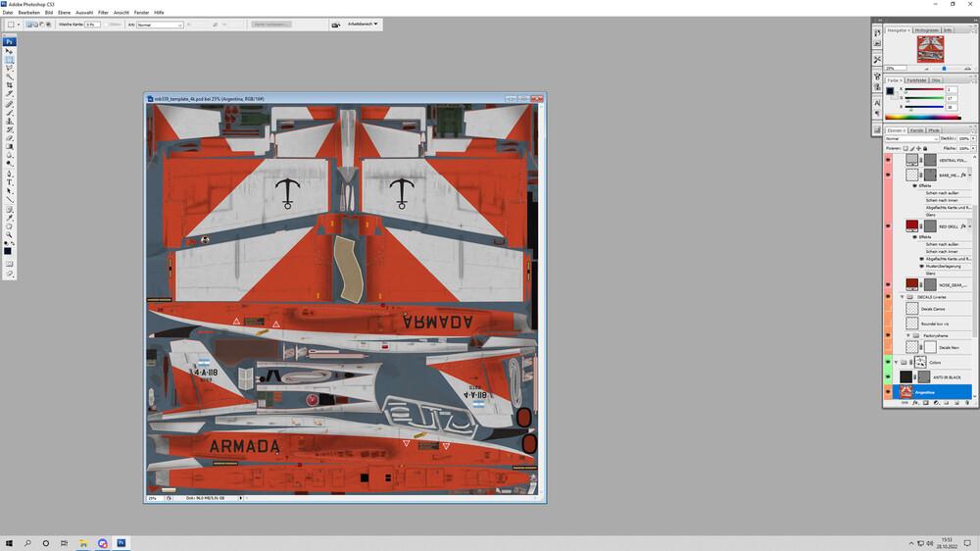Open the Bridge icon in options bar
Viewport: 980px width, 551px height.
(336, 25)
